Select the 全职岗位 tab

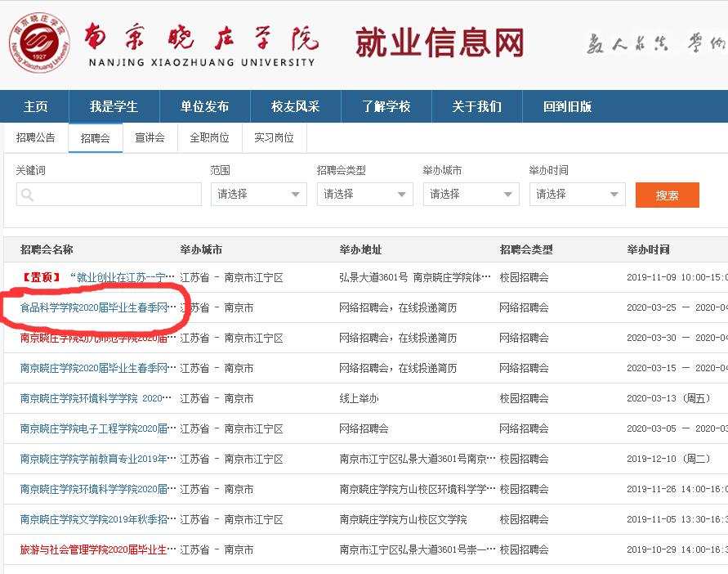pyautogui.click(x=209, y=137)
